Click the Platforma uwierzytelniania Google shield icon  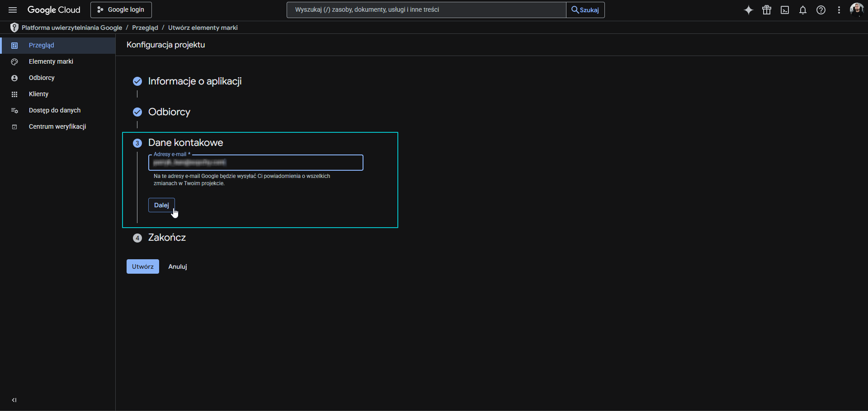[x=14, y=28]
